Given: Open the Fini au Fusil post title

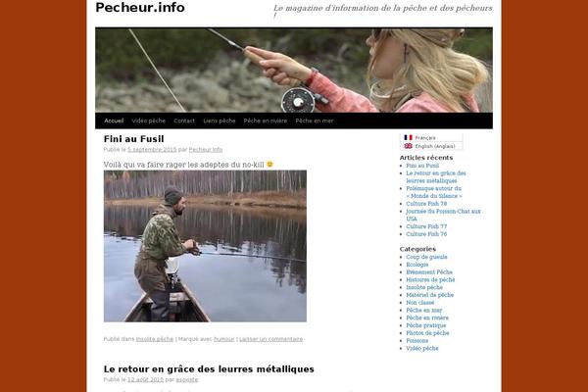Looking at the screenshot, I should 134,139.
